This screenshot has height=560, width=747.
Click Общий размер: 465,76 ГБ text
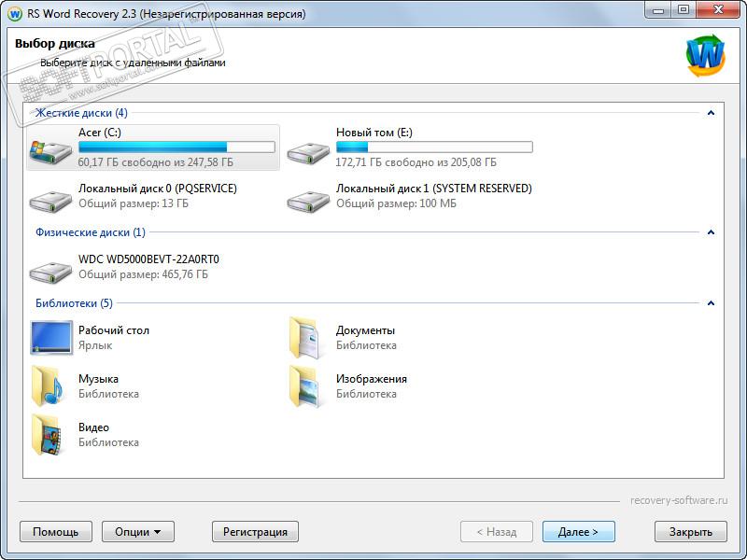click(x=144, y=274)
